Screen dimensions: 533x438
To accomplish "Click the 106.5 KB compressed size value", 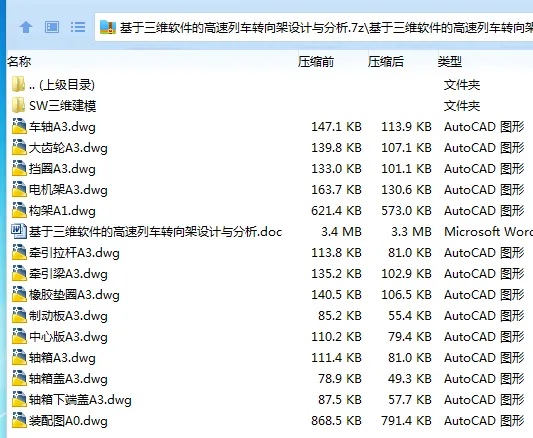I will tap(406, 295).
